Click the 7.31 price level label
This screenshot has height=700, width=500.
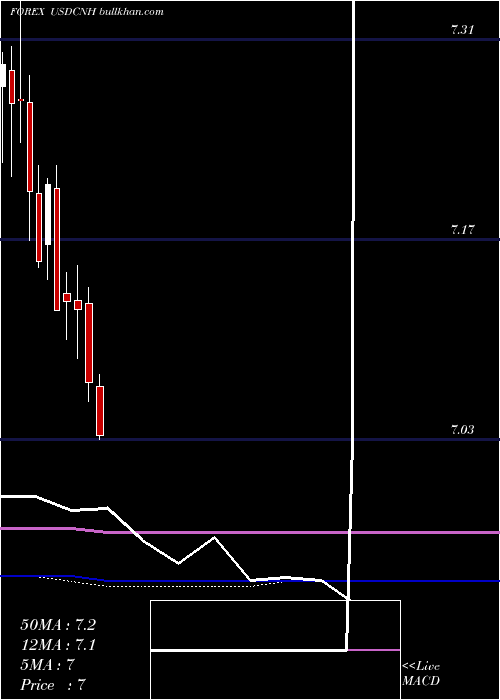462,30
